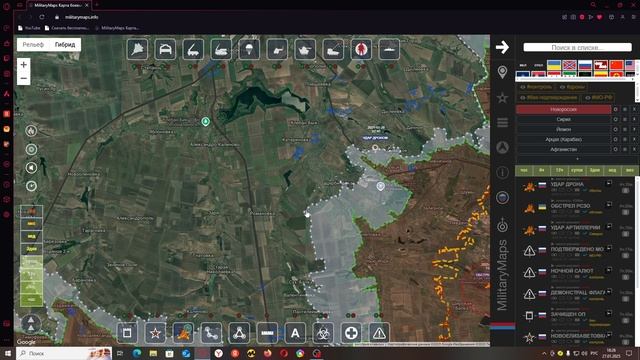
Task: Open the hamburger list sidebar panel
Action: tap(502, 122)
